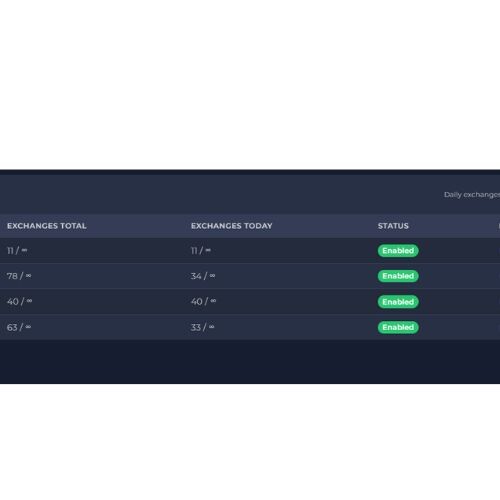The width and height of the screenshot is (500, 500).
Task: Select the 33 / ∞ exchanges today cell
Action: (x=203, y=327)
